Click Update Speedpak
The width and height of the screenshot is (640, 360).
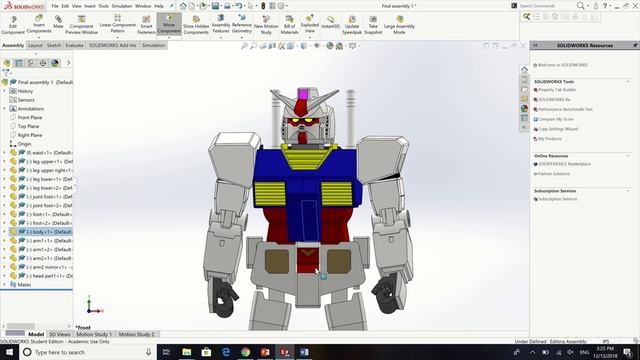point(352,25)
